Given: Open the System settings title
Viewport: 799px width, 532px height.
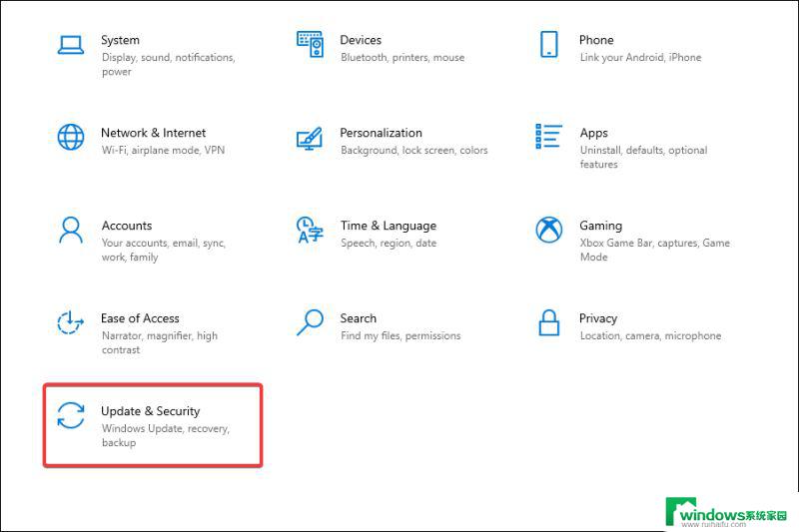Looking at the screenshot, I should 120,40.
